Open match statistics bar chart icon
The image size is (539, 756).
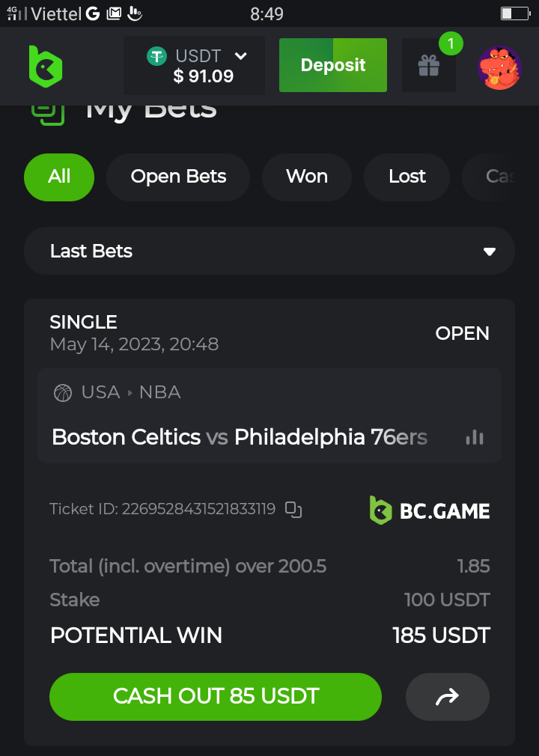coord(475,437)
